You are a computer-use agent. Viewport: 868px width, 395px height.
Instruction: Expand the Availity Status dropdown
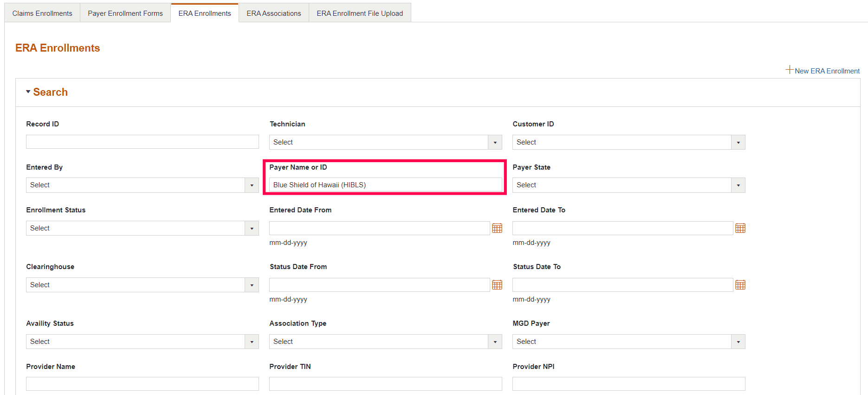pyautogui.click(x=252, y=342)
